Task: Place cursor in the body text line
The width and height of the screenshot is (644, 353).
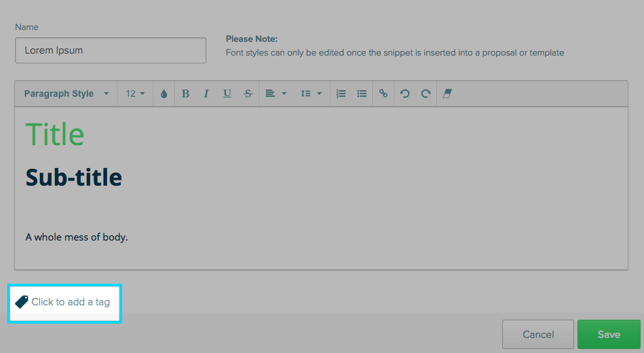Action: point(76,237)
